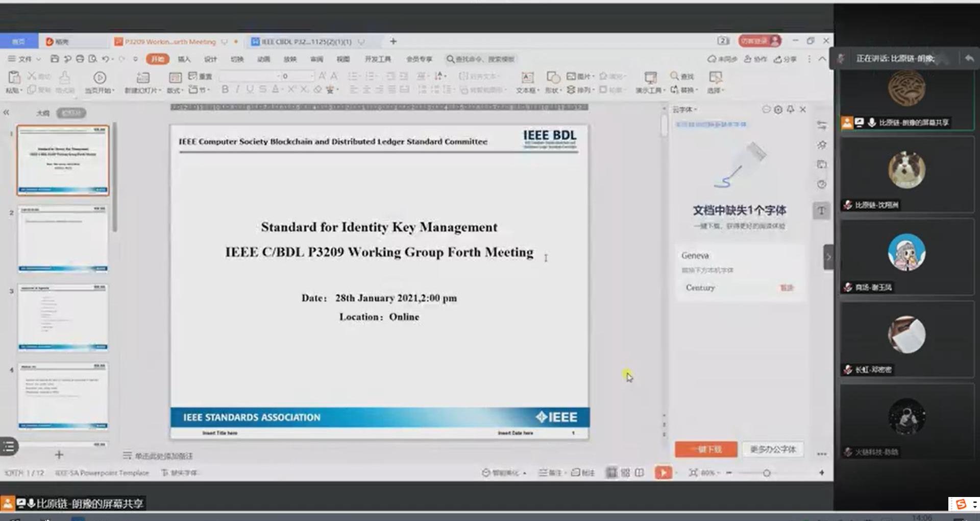Click the more office fonts button

click(x=772, y=449)
